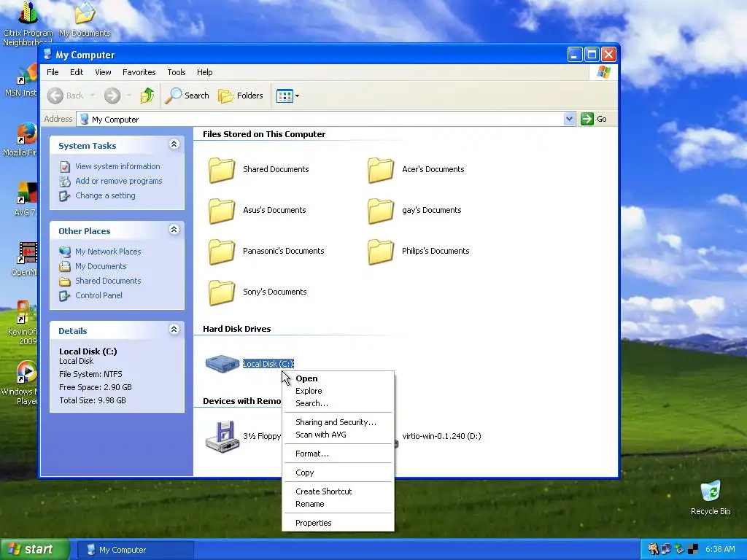
Task: Click Change a setting link
Action: (105, 195)
